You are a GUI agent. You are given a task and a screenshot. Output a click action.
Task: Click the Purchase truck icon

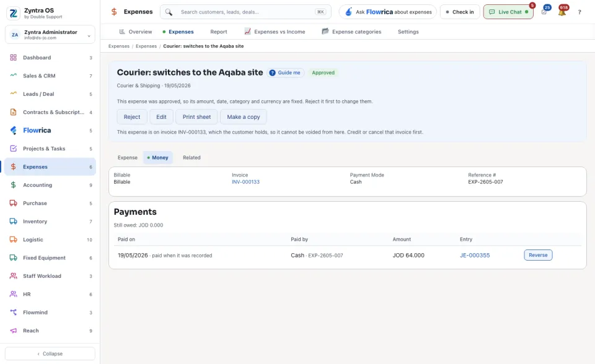click(x=13, y=203)
